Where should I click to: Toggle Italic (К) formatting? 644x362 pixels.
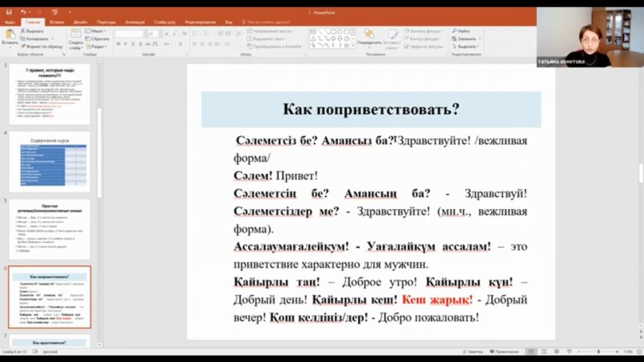pyautogui.click(x=126, y=44)
